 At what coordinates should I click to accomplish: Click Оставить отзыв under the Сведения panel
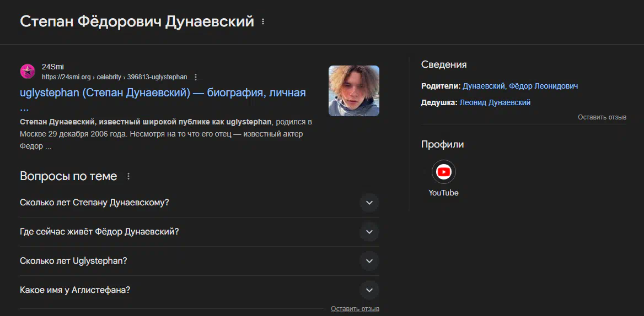[x=602, y=117]
